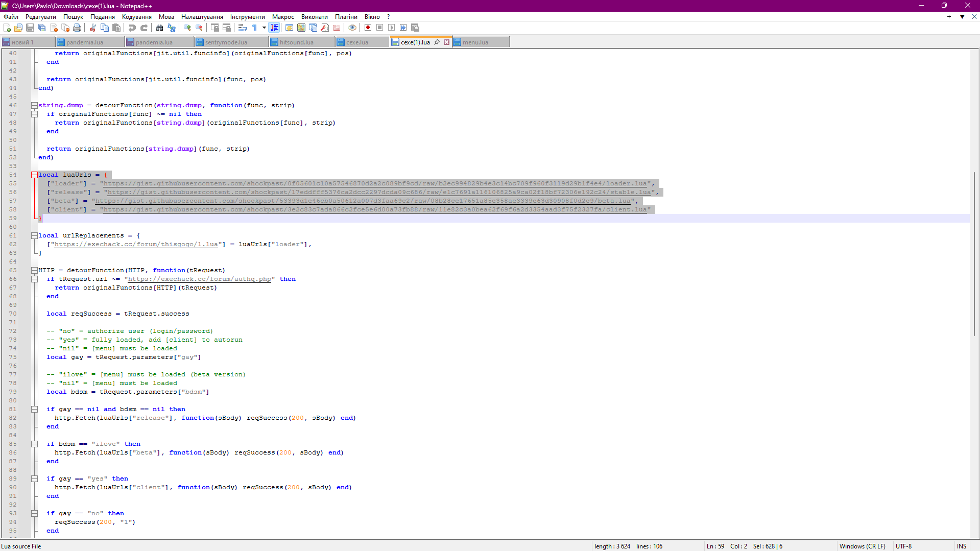Toggle synchronized horizontal scrolling
This screenshot has height=551, width=980.
[x=227, y=28]
